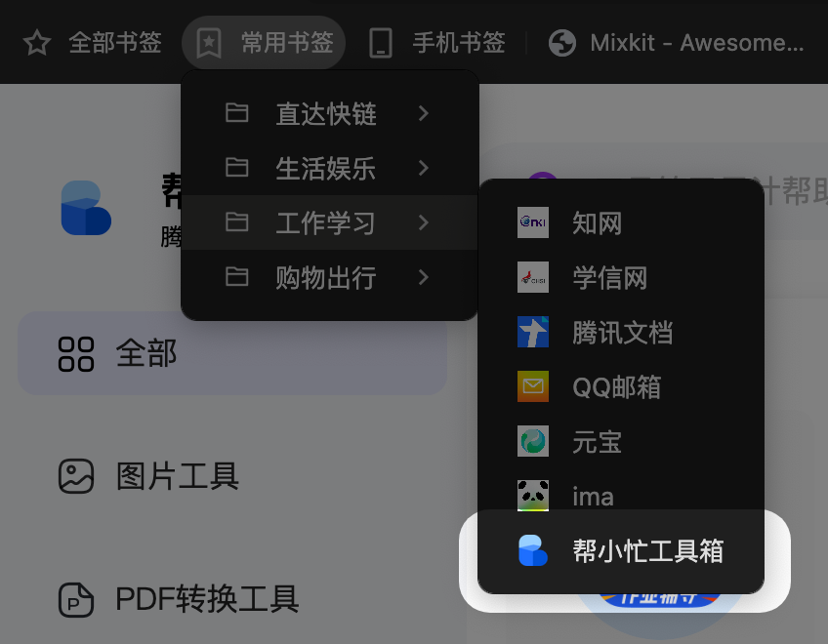The image size is (828, 644).
Task: Click the four-squares icon beside 全部
Action: 76,353
